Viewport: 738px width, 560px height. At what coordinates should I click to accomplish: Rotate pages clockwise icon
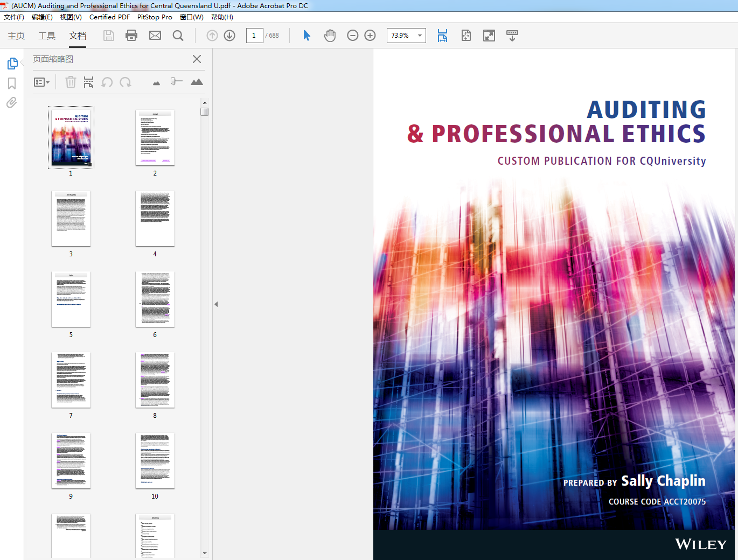(x=126, y=82)
